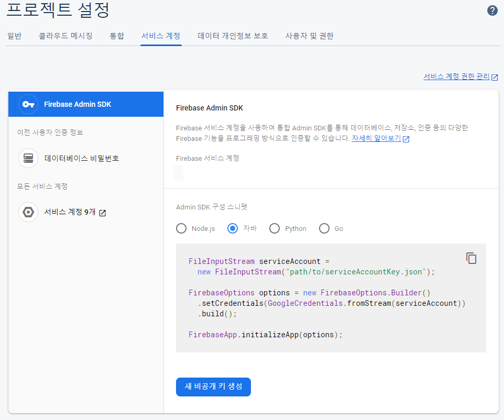Go to 데이터 개인정보 보호 tab

click(x=233, y=36)
